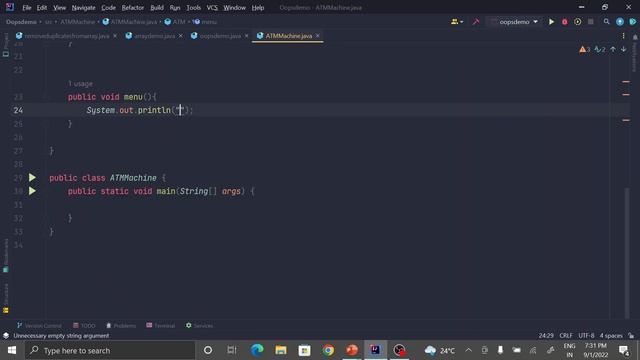The width and height of the screenshot is (640, 360).
Task: Click the editor vertical scrollbar thumb
Action: (x=627, y=253)
